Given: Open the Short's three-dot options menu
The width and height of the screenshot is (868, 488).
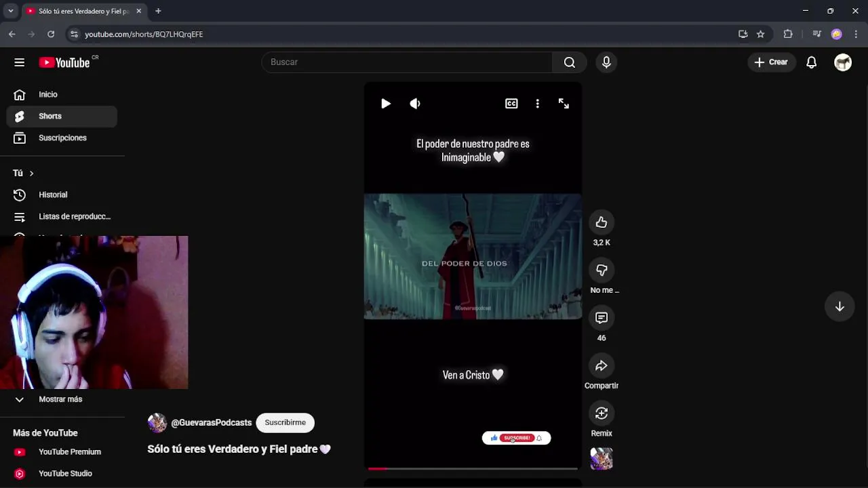Looking at the screenshot, I should pos(537,104).
